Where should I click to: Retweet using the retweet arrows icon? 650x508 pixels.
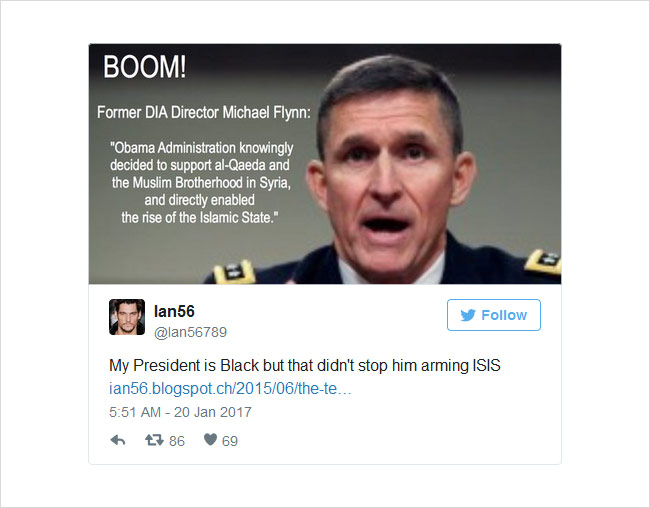point(154,440)
